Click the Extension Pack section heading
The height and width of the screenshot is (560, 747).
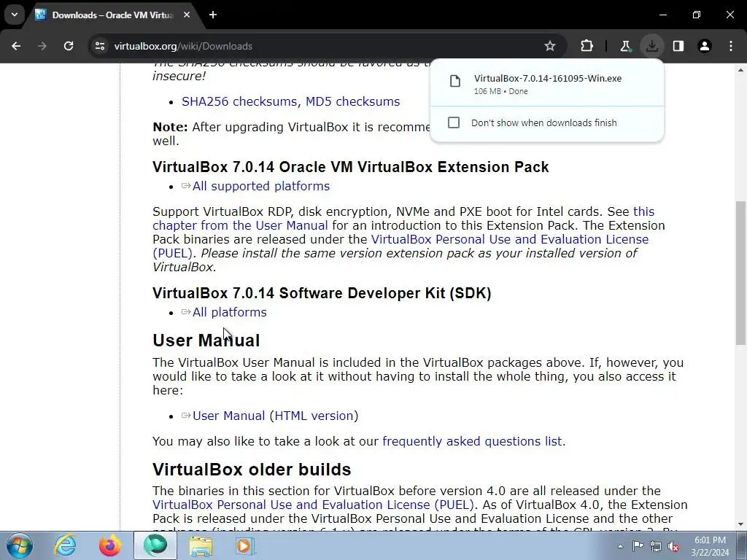pyautogui.click(x=351, y=167)
